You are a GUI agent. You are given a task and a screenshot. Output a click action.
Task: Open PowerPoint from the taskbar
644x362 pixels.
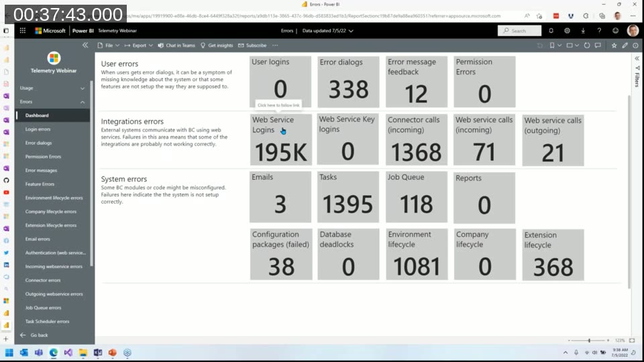(113, 353)
